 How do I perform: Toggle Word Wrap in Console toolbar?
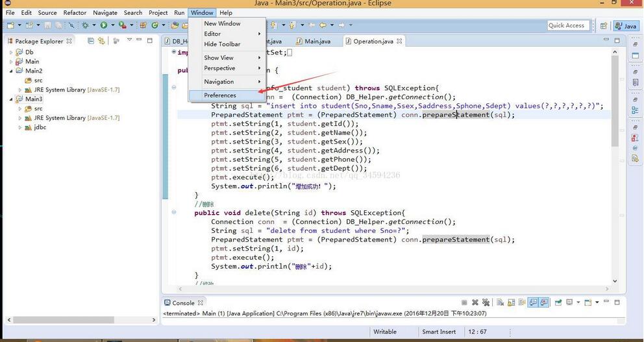(522, 302)
